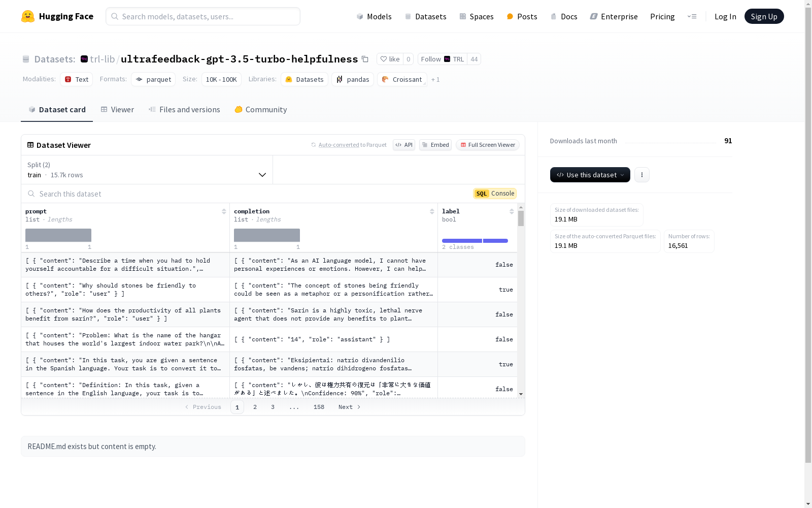Click the table vertical scrollbar thumb
The height and width of the screenshot is (508, 812).
(x=521, y=218)
